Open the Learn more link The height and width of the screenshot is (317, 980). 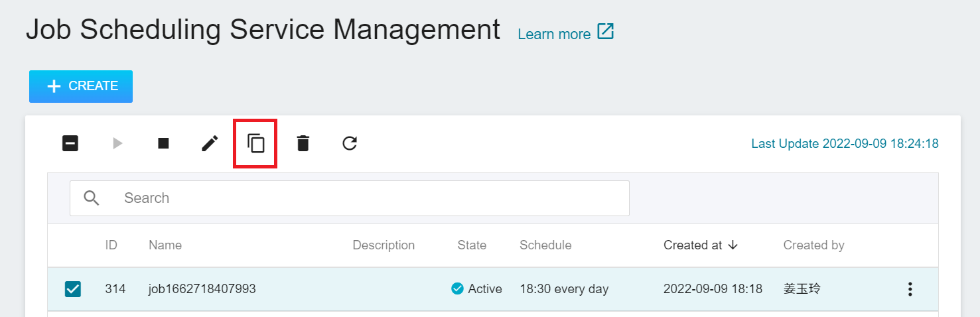click(x=554, y=34)
